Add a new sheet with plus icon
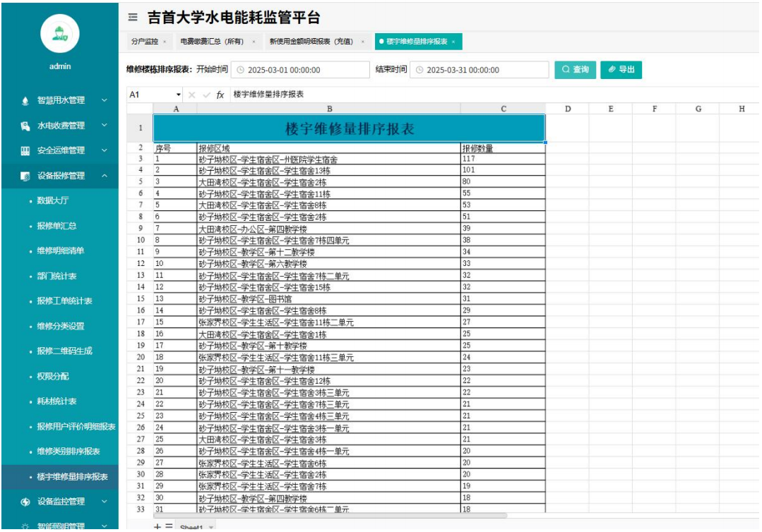 pyautogui.click(x=157, y=526)
